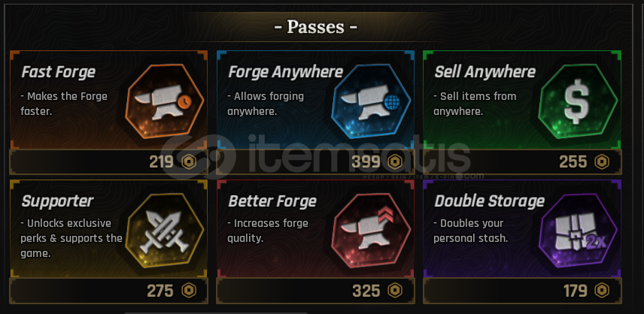Purchase Supporter pass via the 275 price
Image resolution: width=644 pixels, height=314 pixels.
[162, 290]
